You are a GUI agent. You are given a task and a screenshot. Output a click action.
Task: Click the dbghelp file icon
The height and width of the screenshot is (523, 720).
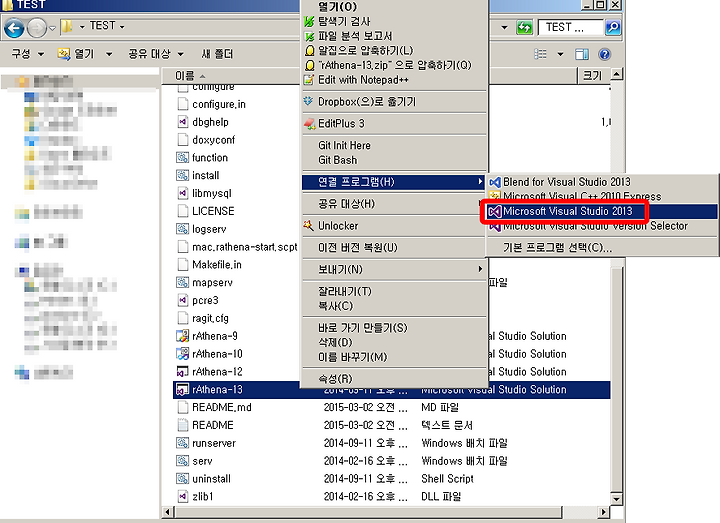point(183,122)
